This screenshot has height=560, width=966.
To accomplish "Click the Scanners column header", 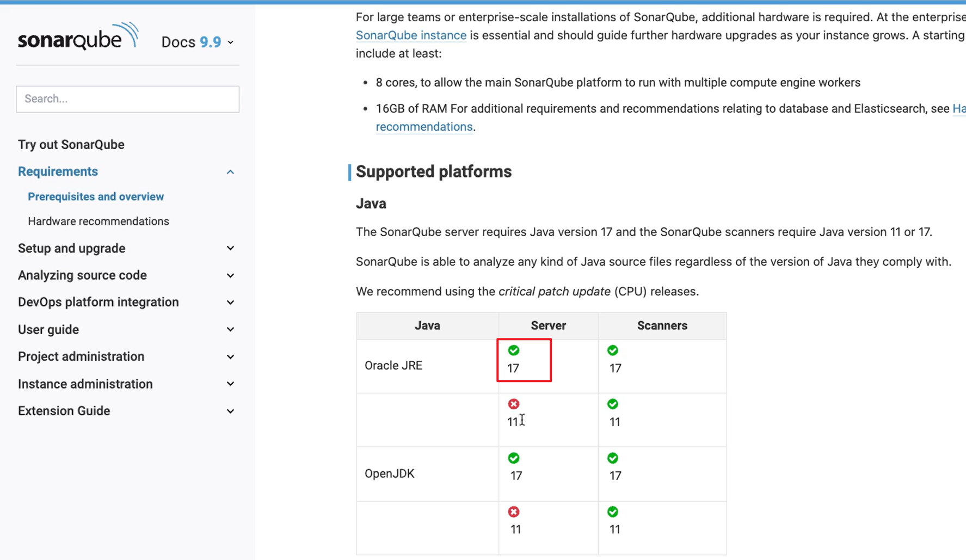I will click(x=662, y=325).
